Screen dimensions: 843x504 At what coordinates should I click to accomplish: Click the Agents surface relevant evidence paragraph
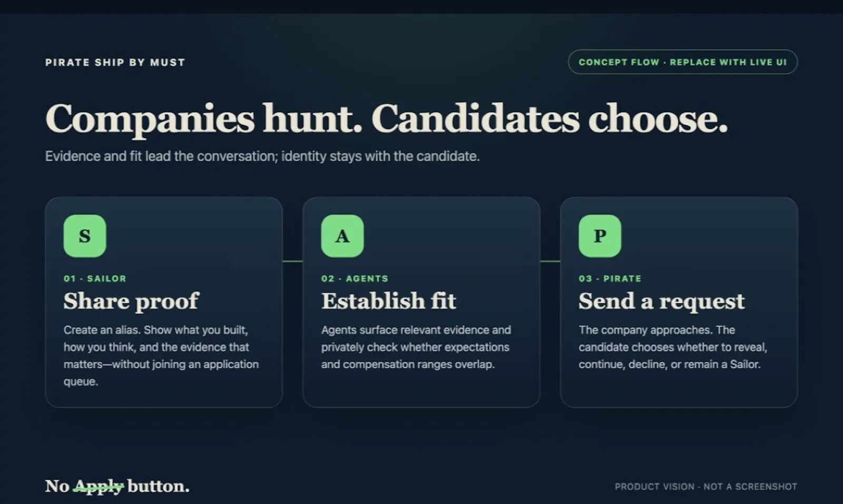pos(416,347)
